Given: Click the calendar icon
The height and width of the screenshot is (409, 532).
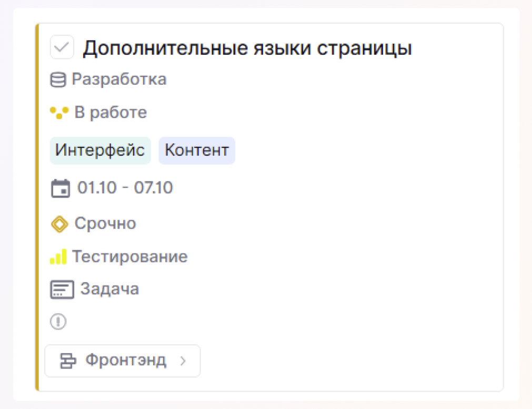Looking at the screenshot, I should pyautogui.click(x=61, y=188).
